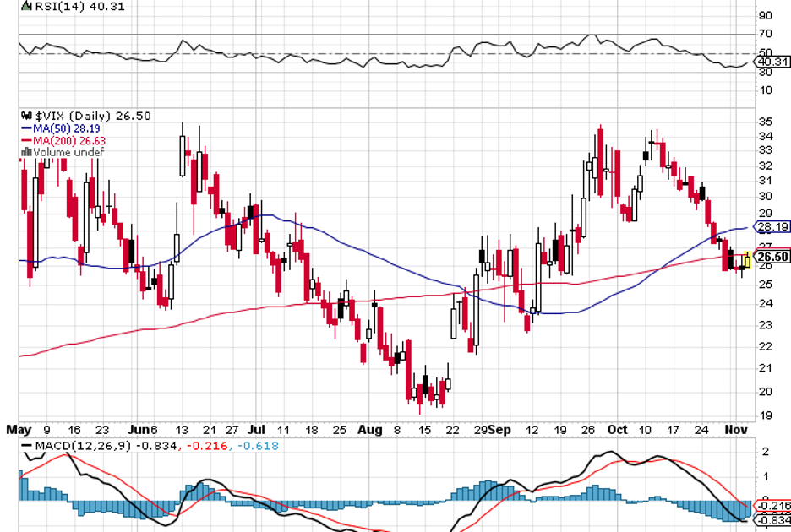The width and height of the screenshot is (791, 532).
Task: Click the 28.19 moving average price tag
Action: 772,227
